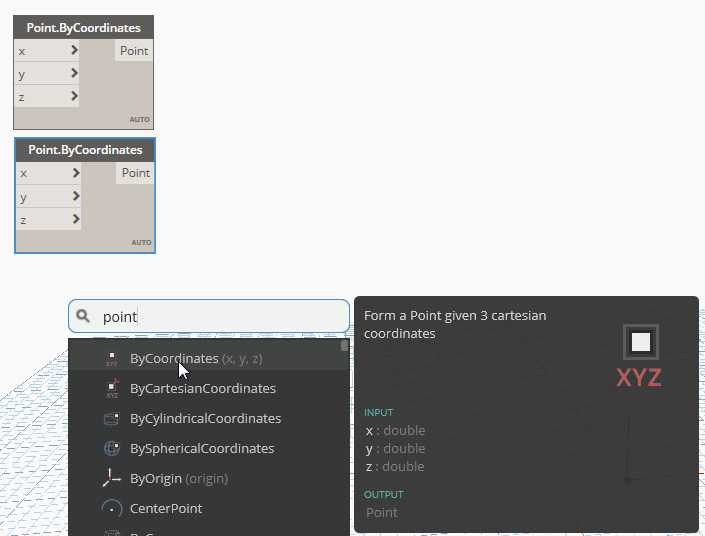Screen dimensions: 705x536
Task: Choose BySphericalCoordinates in the results list
Action: 202,448
